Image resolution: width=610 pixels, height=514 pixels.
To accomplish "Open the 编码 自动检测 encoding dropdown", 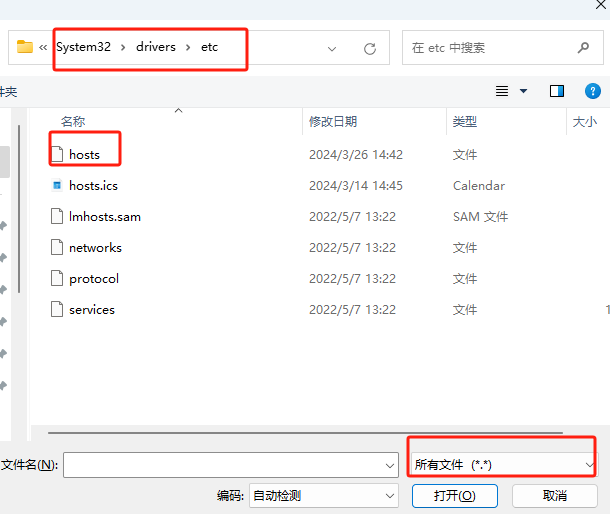I will [x=324, y=496].
